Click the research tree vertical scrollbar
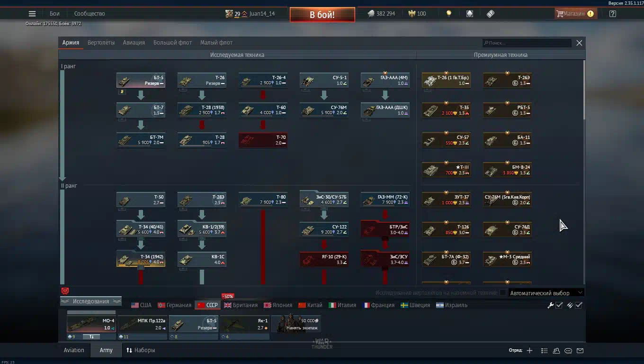The height and width of the screenshot is (364, 644). coord(584,90)
